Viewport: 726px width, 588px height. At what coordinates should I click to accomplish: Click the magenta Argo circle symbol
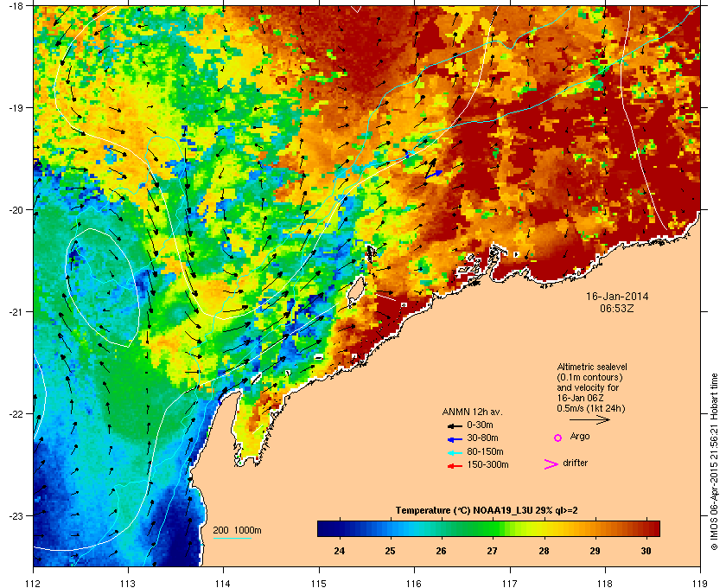(558, 438)
